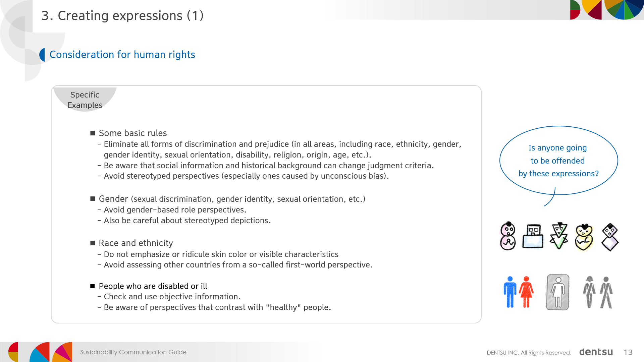
Task: Select the Some basic rules bullet heading
Action: tap(132, 133)
